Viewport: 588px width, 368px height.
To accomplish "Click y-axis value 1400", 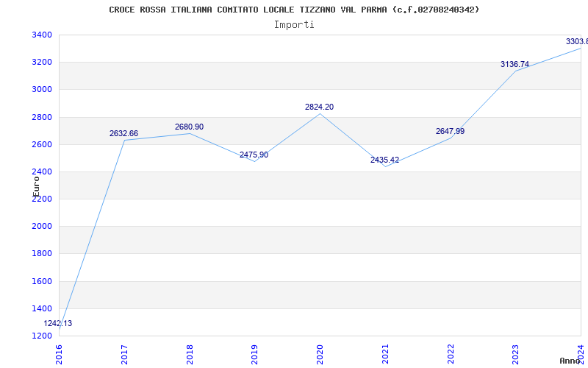I will [41, 308].
